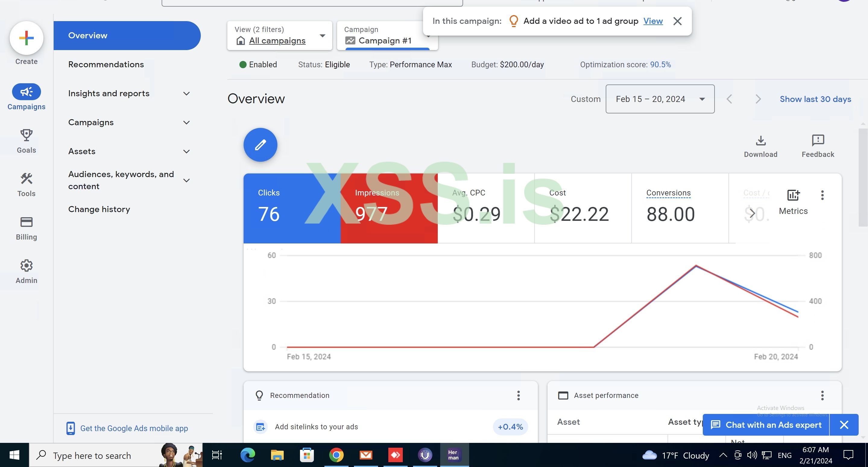Viewport: 868px width, 467px height.
Task: Open the Goals trophy icon
Action: tap(26, 135)
